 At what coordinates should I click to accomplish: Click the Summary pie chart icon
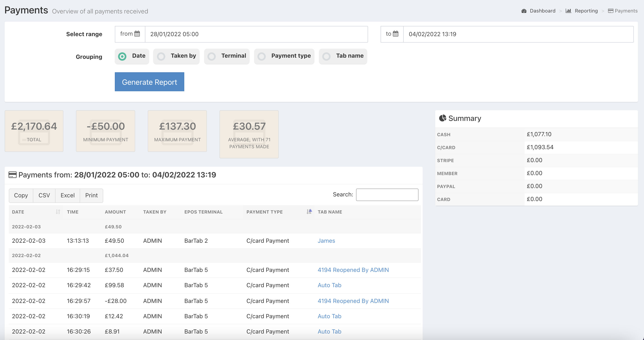[443, 118]
